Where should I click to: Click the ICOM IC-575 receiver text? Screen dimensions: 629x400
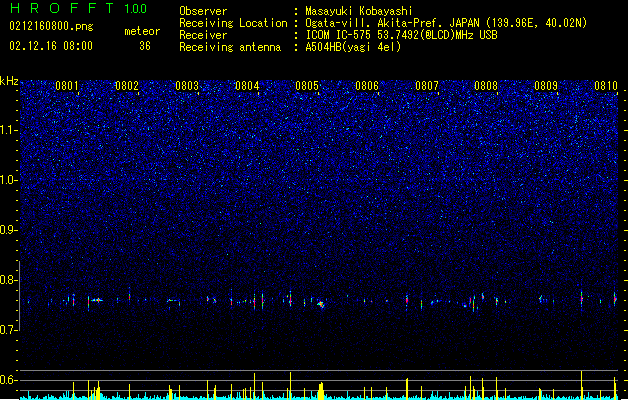(401, 35)
